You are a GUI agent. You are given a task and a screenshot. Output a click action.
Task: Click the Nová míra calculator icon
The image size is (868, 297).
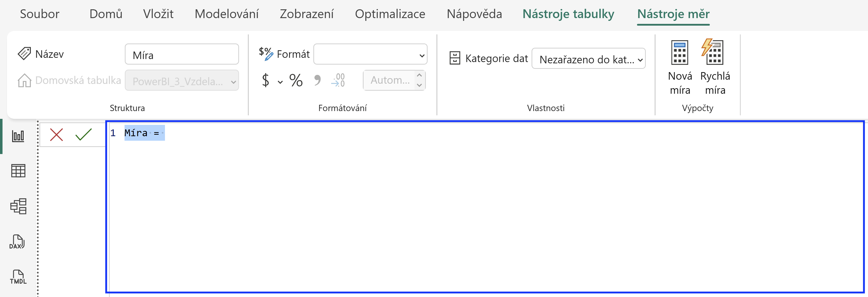click(680, 52)
